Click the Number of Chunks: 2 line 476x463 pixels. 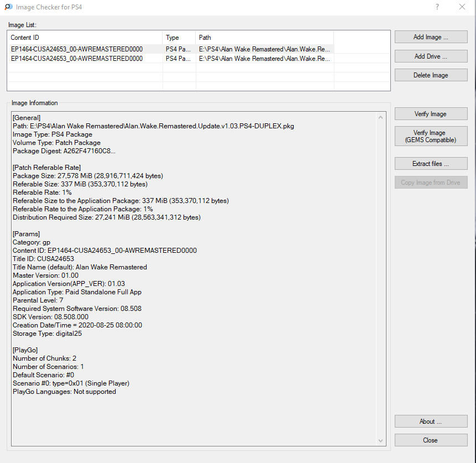click(45, 358)
